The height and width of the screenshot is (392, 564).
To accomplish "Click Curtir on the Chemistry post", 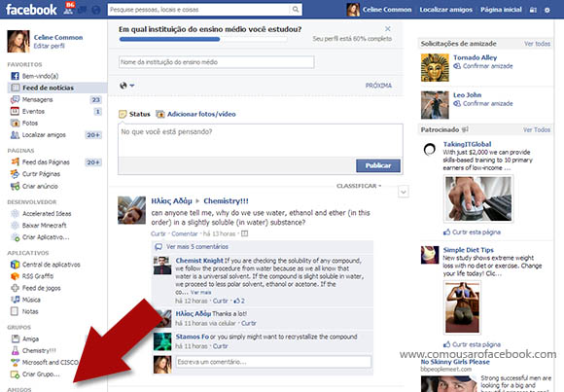I will tap(159, 233).
